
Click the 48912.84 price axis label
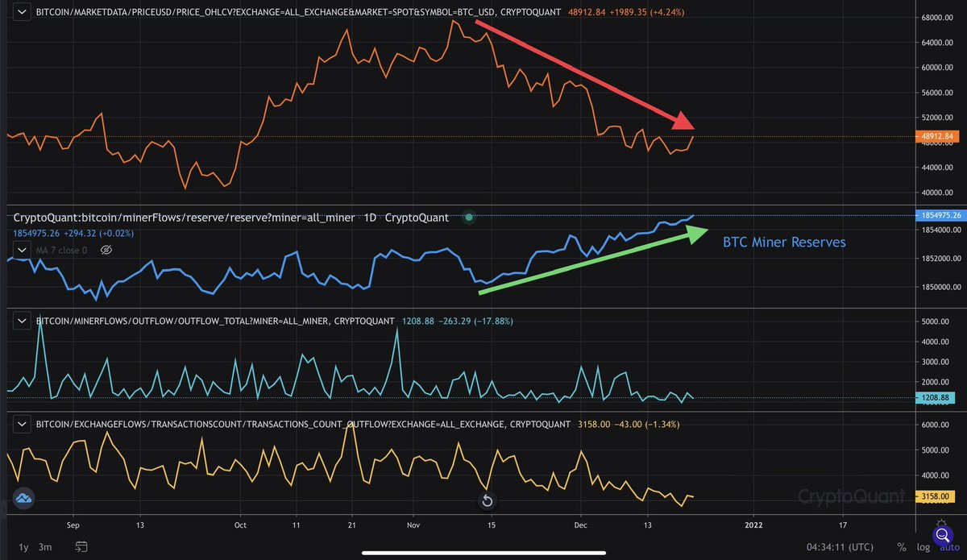[x=937, y=137]
